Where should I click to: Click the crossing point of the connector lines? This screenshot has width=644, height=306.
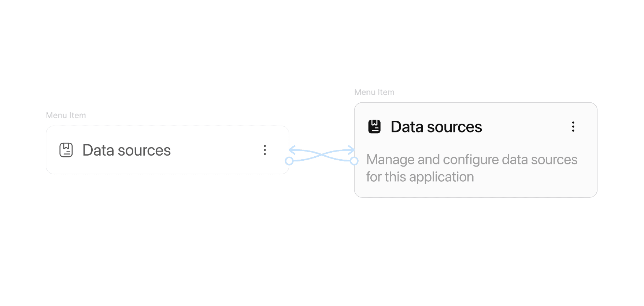pos(322,155)
